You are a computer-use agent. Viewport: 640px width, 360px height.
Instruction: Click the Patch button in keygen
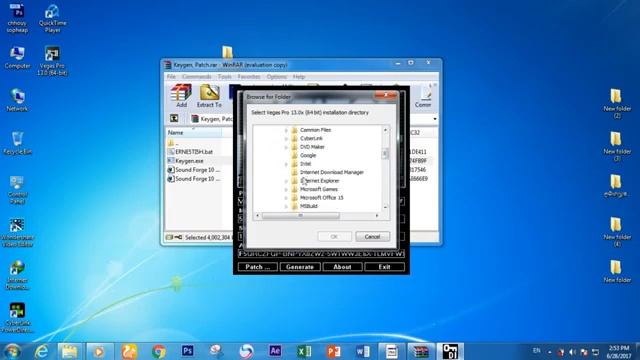pyautogui.click(x=258, y=267)
